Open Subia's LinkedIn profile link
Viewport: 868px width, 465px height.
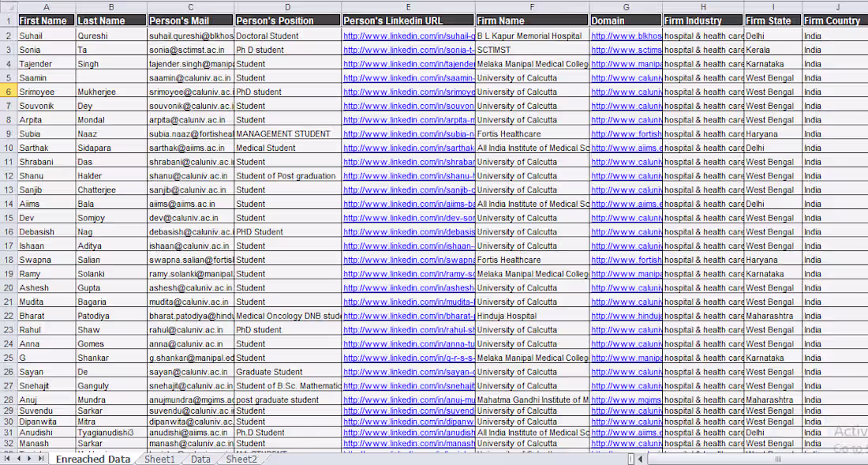pyautogui.click(x=409, y=134)
